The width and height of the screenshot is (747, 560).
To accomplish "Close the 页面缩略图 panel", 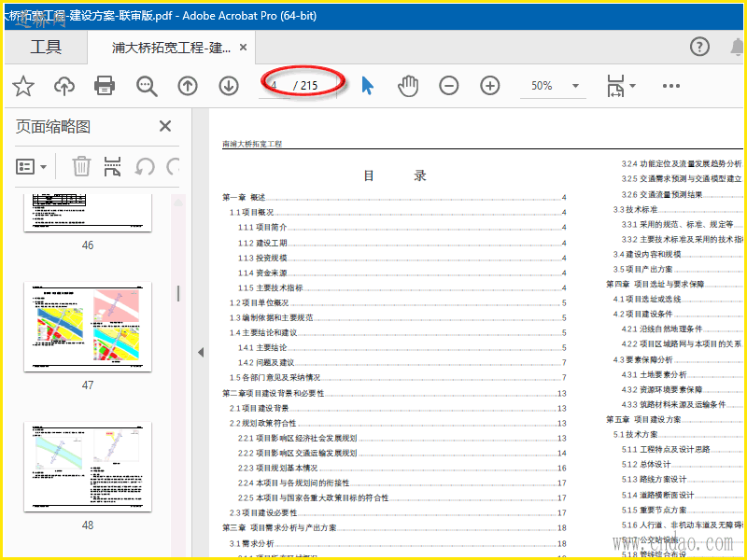I will (165, 126).
